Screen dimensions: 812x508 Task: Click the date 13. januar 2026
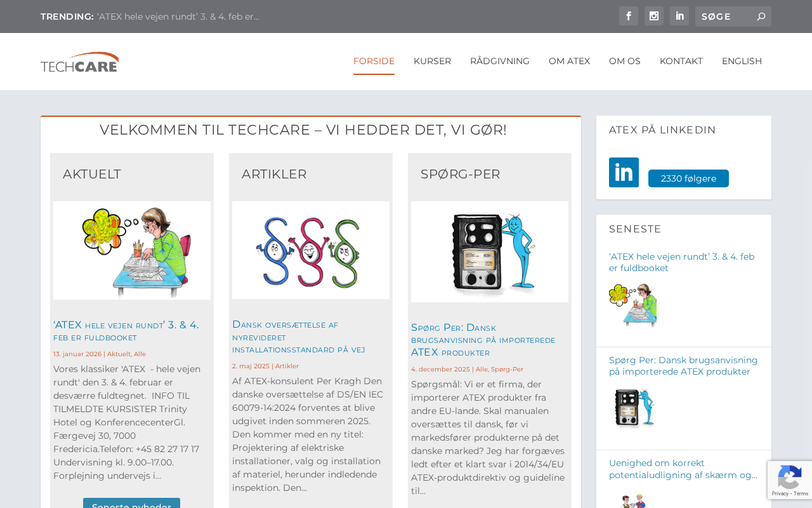tap(77, 354)
